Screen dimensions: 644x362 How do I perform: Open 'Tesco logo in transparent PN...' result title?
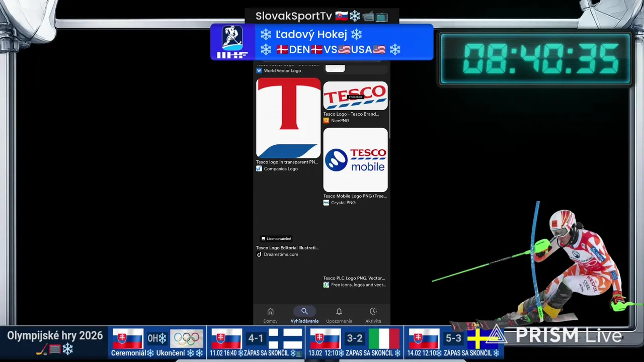pyautogui.click(x=287, y=162)
